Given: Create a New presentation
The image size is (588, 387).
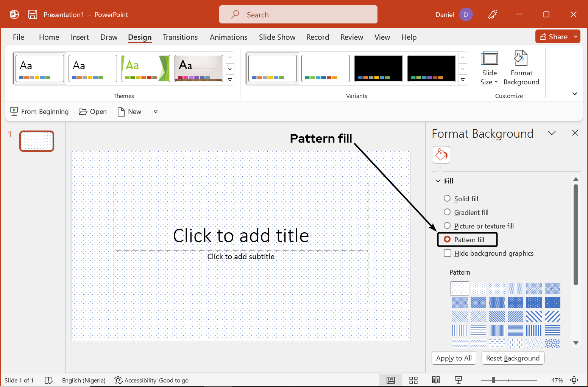Looking at the screenshot, I should [129, 111].
